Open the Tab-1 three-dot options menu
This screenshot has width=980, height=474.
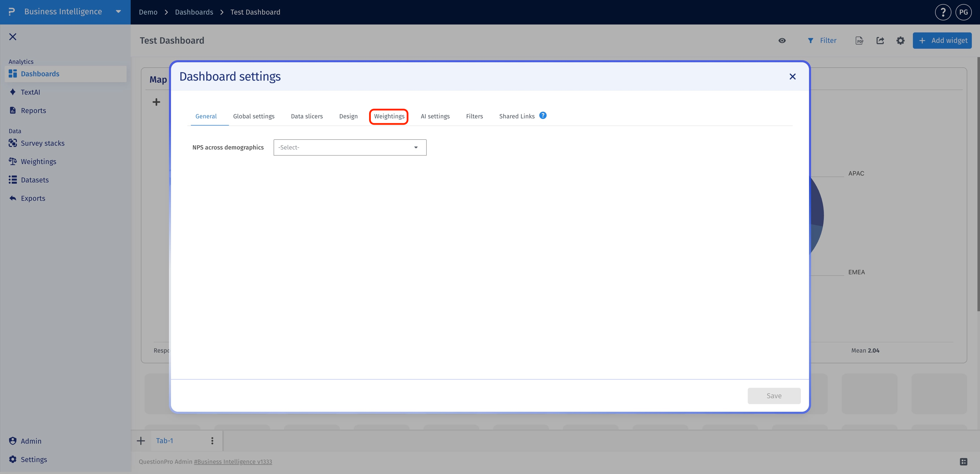pos(212,441)
